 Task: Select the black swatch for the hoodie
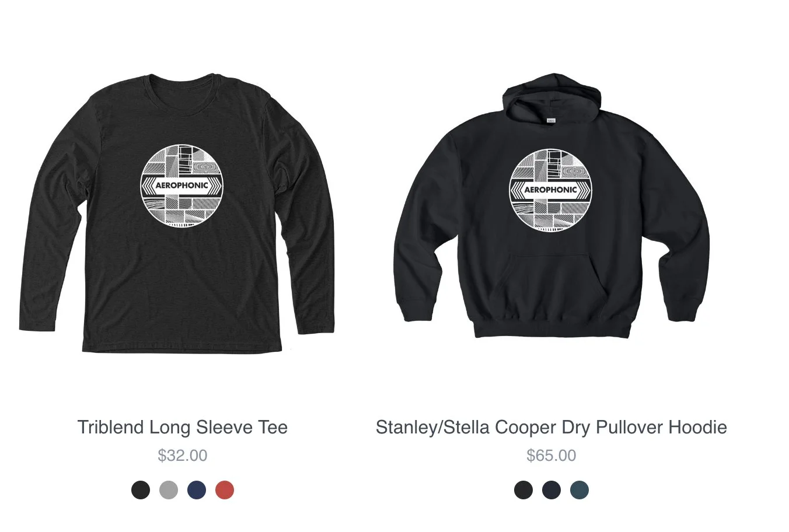pos(523,490)
